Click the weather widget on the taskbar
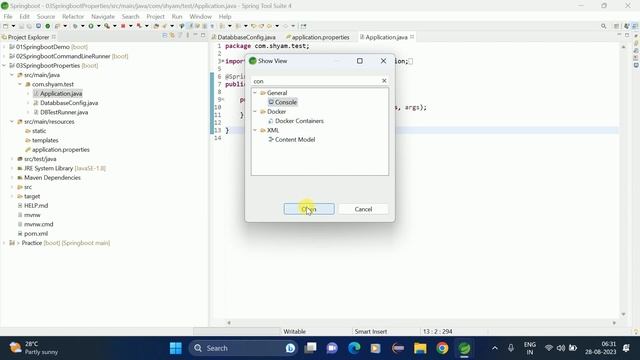Viewport: 640px width, 360px height. click(33, 348)
